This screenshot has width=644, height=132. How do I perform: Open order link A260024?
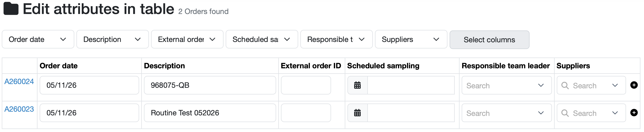[19, 81]
